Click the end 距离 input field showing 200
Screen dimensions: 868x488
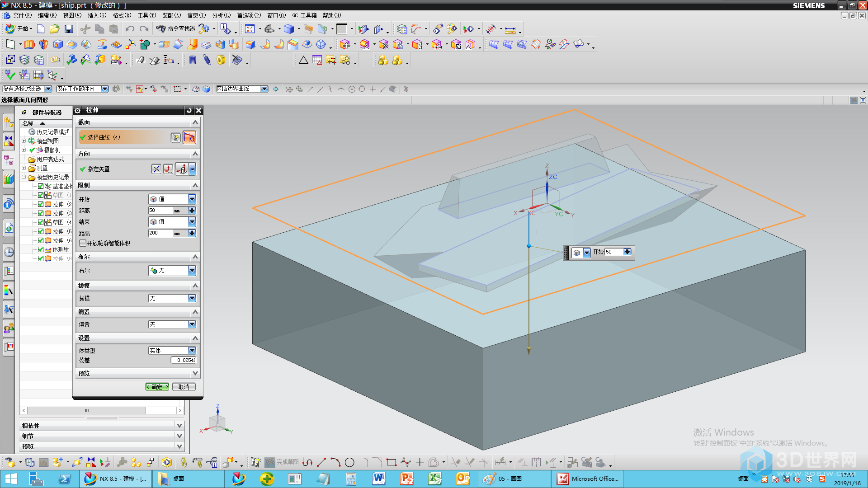coord(160,233)
